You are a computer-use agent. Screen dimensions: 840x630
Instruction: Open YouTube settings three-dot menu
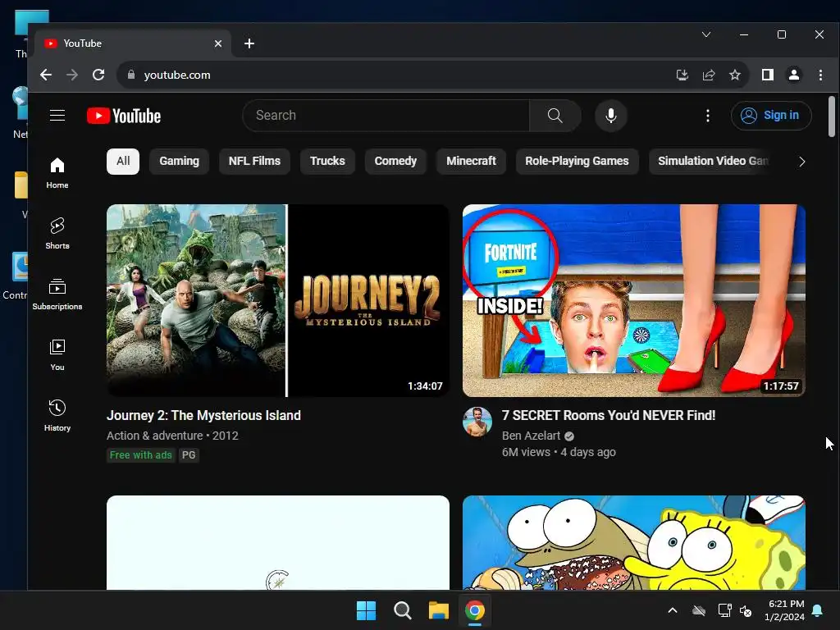708,116
